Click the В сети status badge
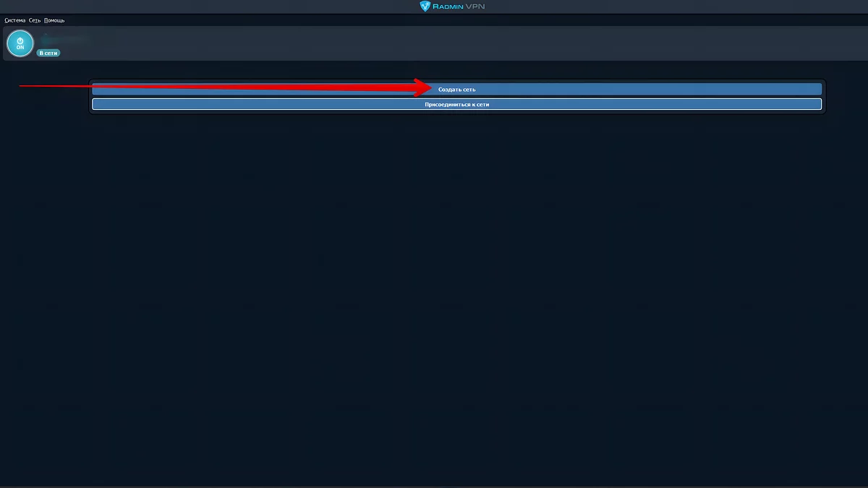868x488 pixels. click(48, 53)
